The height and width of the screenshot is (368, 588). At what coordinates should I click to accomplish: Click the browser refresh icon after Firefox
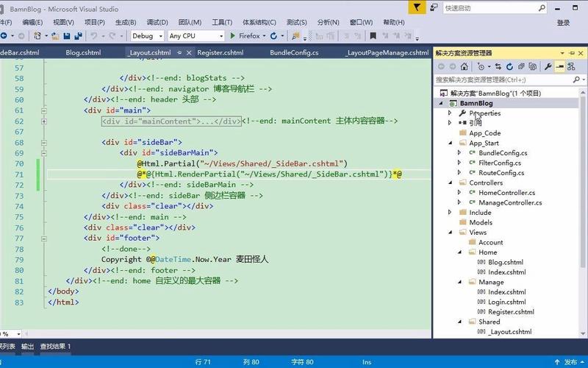[273, 36]
